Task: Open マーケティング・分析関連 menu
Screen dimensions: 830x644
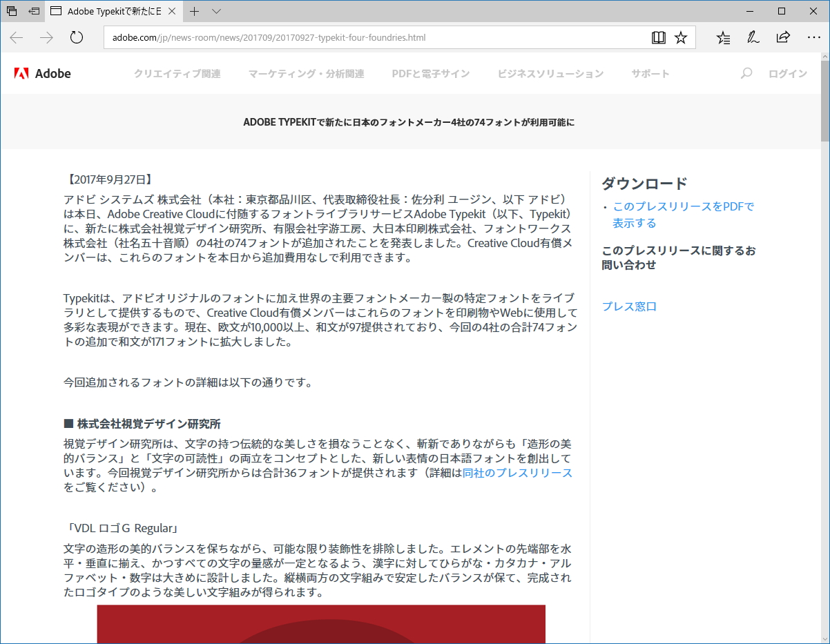Action: [306, 74]
